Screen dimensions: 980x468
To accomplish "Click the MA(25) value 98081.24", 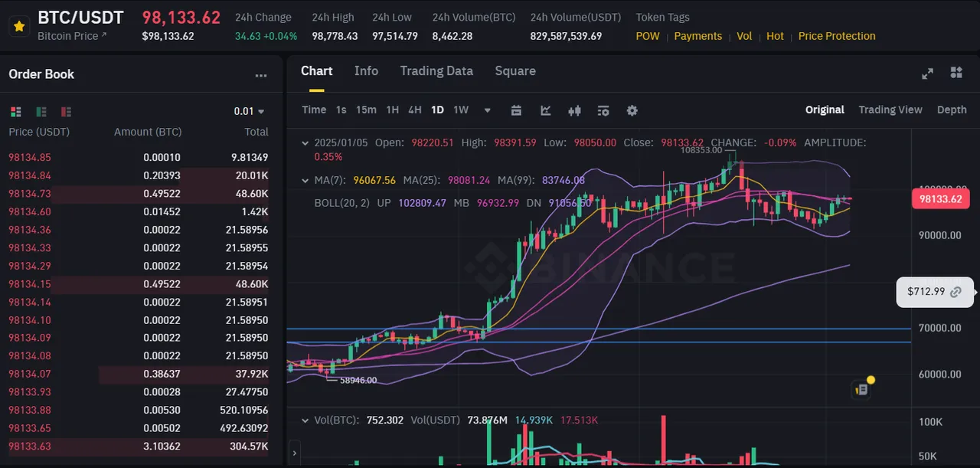I will pyautogui.click(x=469, y=181).
